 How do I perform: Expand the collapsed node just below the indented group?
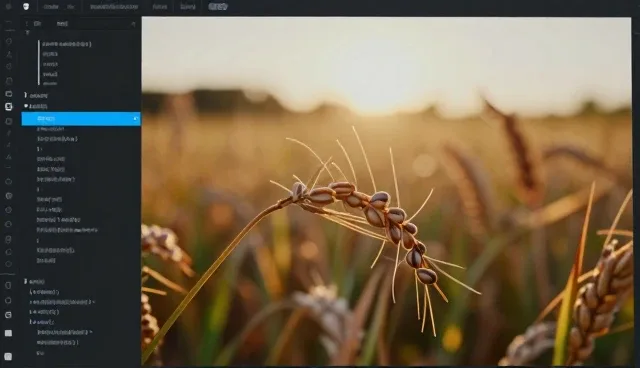pyautogui.click(x=25, y=95)
